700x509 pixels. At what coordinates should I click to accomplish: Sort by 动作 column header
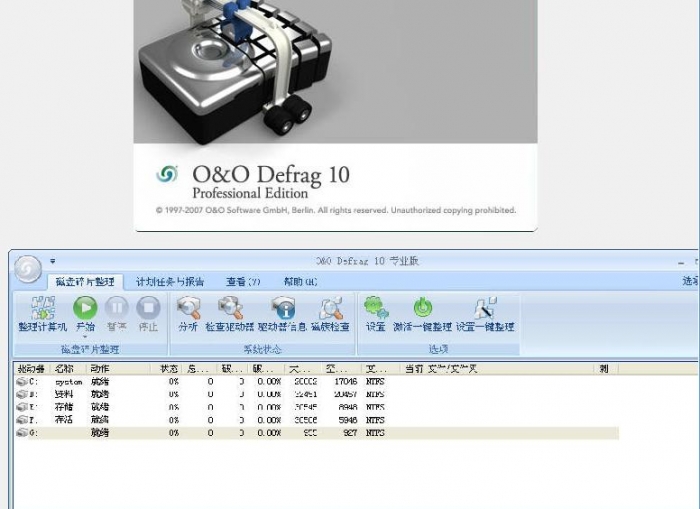(x=119, y=369)
